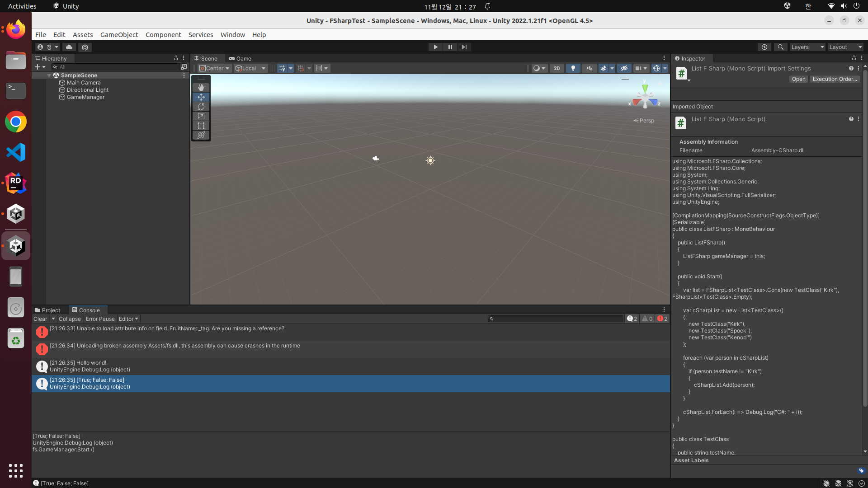The image size is (868, 488).
Task: Toggle scene visibility hidden-objects button
Action: coord(624,68)
